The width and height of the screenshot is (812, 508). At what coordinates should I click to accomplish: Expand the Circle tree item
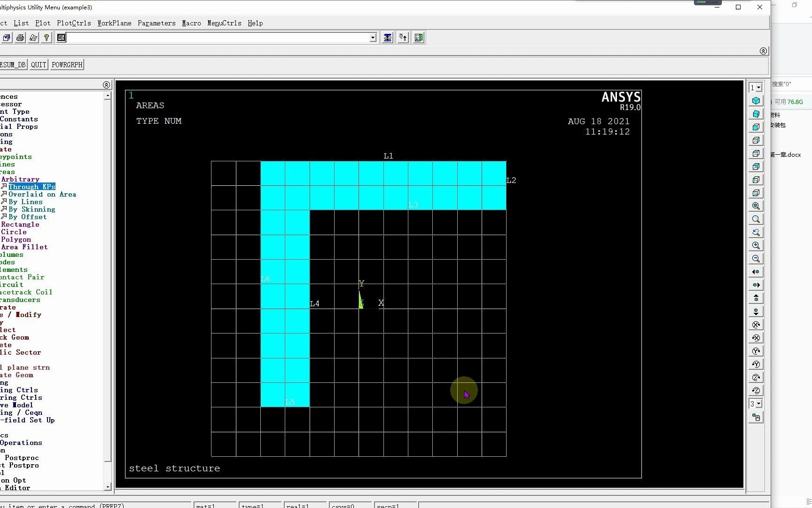(14, 232)
